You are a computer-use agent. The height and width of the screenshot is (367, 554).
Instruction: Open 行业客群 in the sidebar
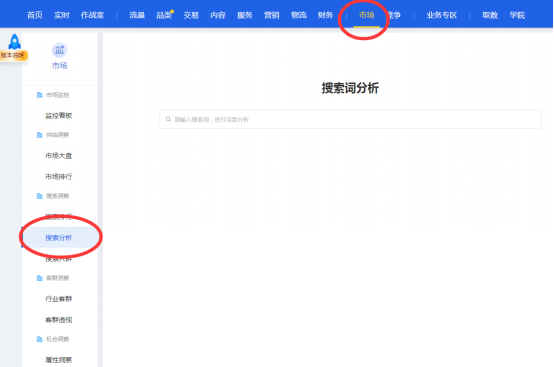tap(59, 299)
